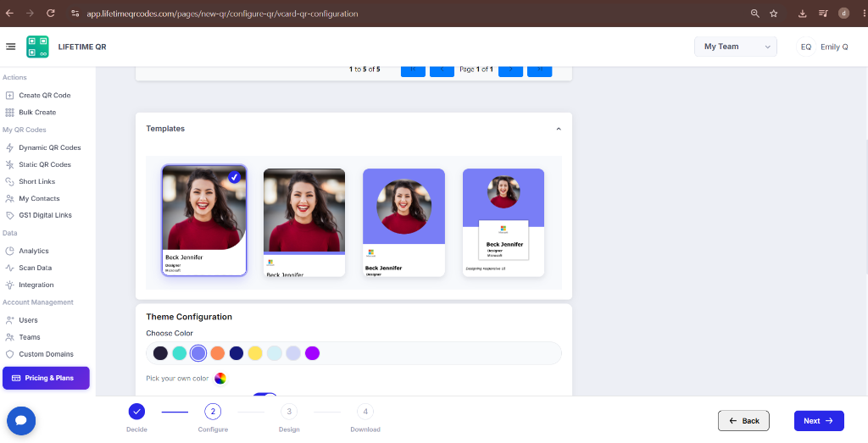Click the Integration bulb icon
Image resolution: width=868 pixels, height=443 pixels.
click(9, 285)
